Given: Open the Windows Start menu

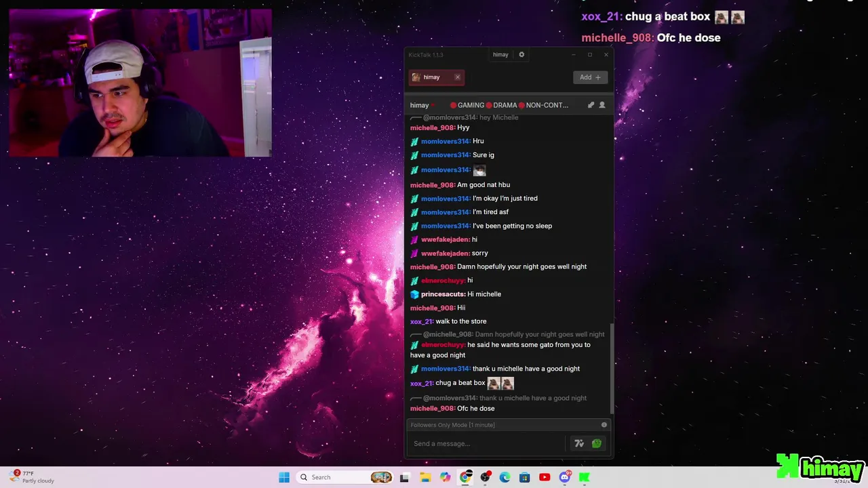Looking at the screenshot, I should click(x=284, y=477).
